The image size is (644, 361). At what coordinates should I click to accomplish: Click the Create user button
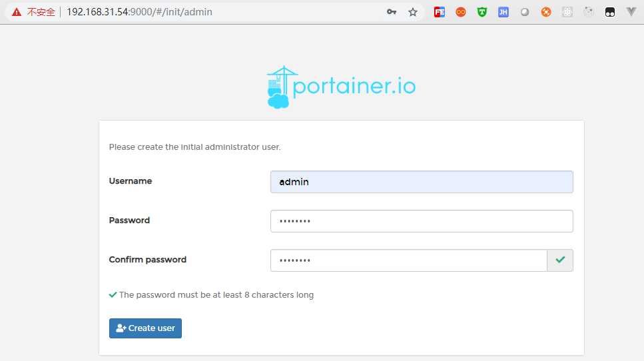pyautogui.click(x=145, y=328)
